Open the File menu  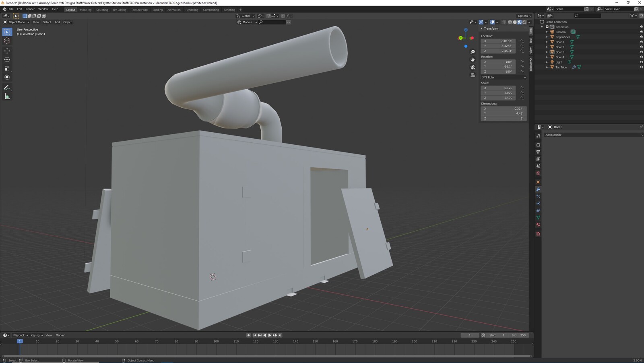(11, 9)
